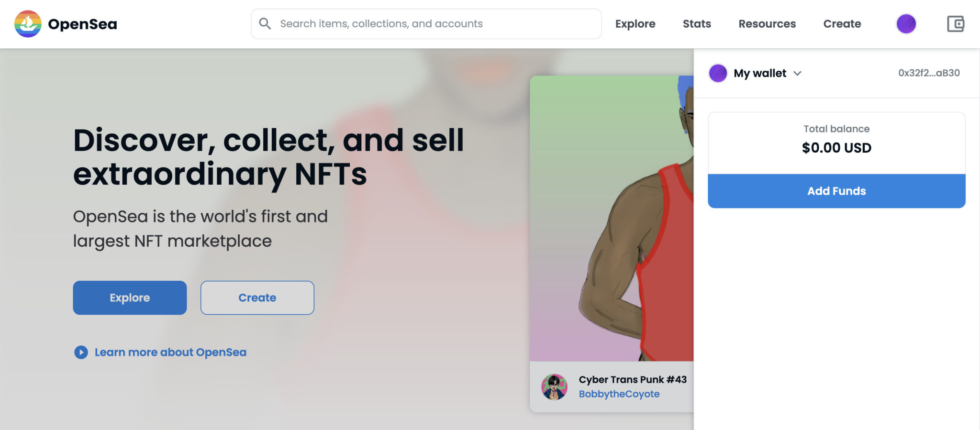Screen dimensions: 980x430
Task: Click the purple profile avatar
Action: (906, 23)
